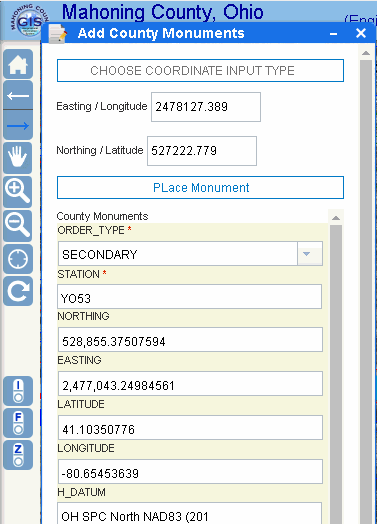Click the Home extent icon
The image size is (377, 524).
pos(18,64)
